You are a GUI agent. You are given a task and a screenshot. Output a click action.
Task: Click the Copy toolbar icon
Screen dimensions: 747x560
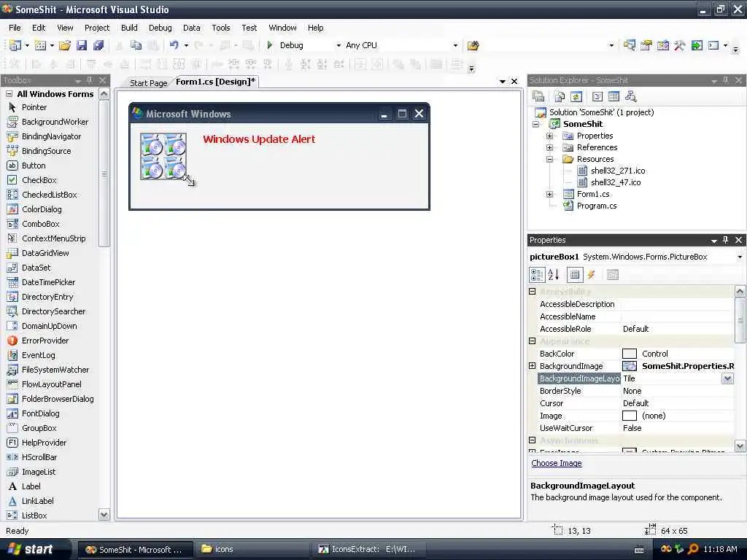click(x=136, y=45)
